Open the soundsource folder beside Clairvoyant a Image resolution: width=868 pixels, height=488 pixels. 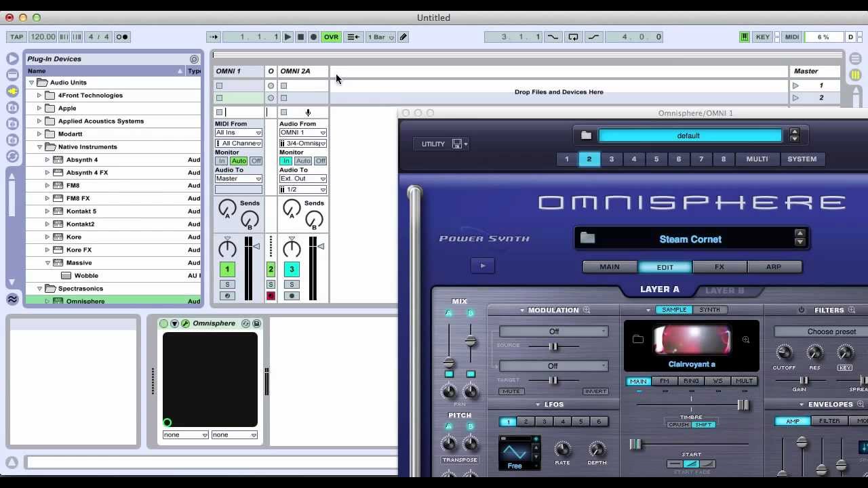pos(638,339)
